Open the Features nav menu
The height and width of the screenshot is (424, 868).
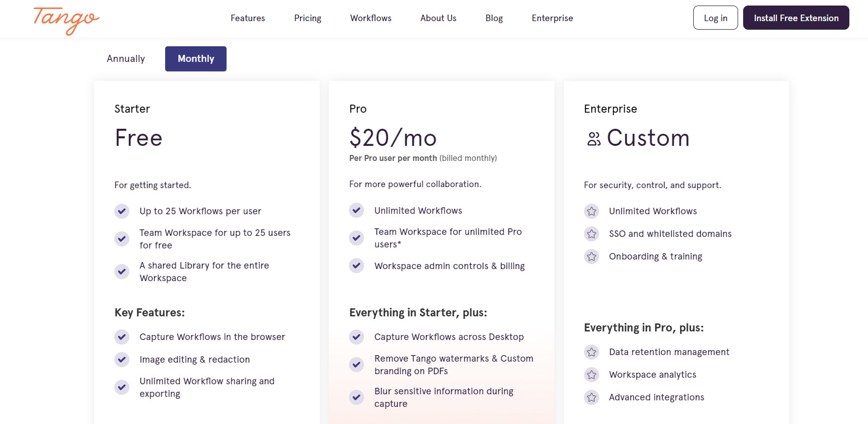click(248, 18)
